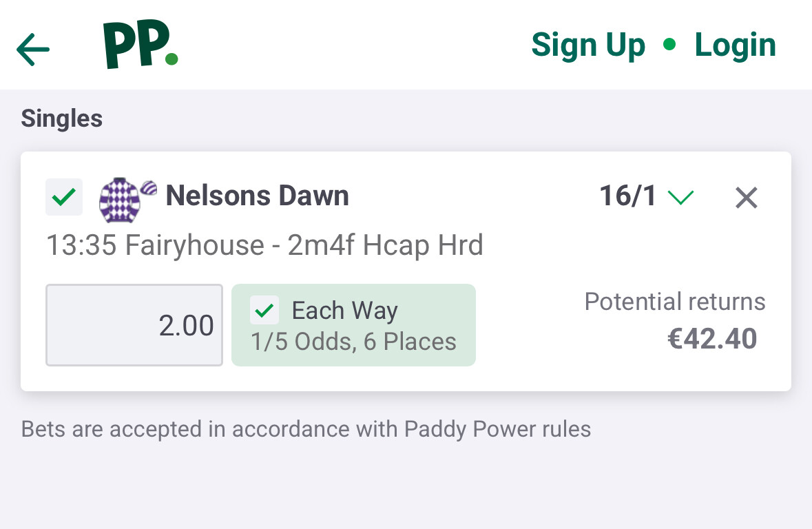Open the Sign Up page

[x=588, y=45]
